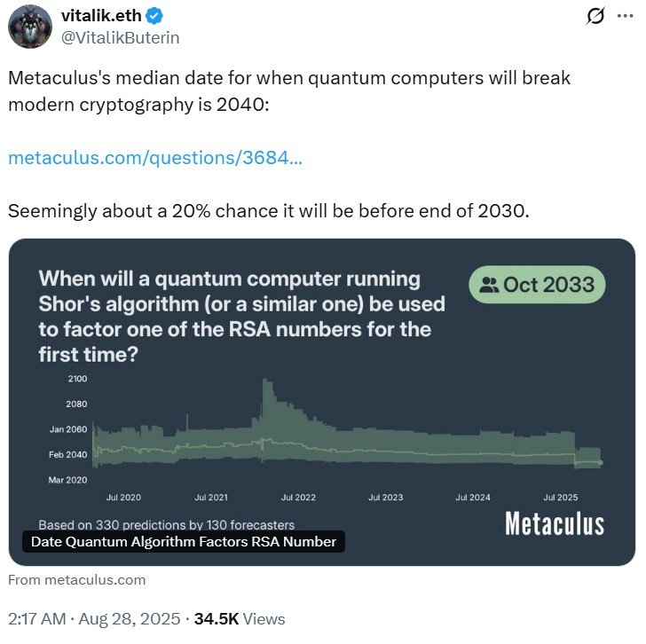Click the "Jul 2025" chart axis label
Image resolution: width=646 pixels, height=644 pixels.
click(560, 498)
